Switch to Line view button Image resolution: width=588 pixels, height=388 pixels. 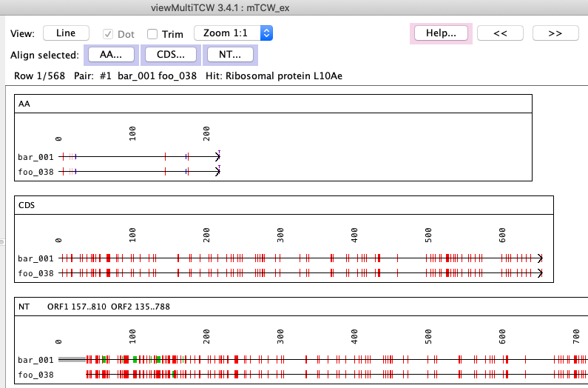66,33
